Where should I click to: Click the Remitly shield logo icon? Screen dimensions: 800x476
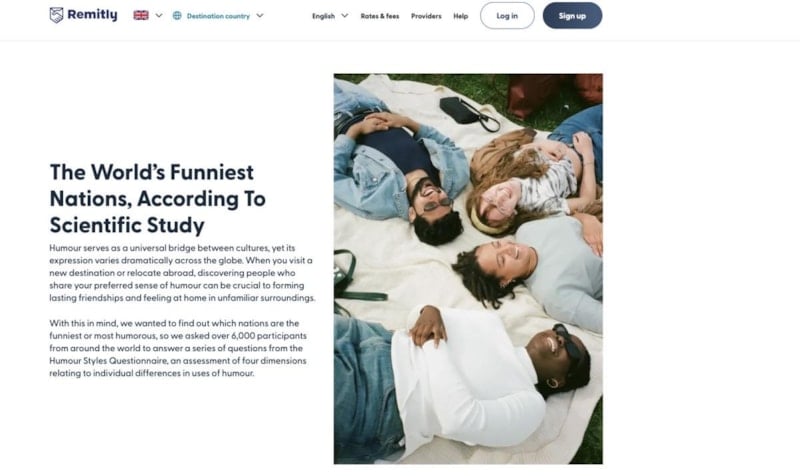(56, 15)
